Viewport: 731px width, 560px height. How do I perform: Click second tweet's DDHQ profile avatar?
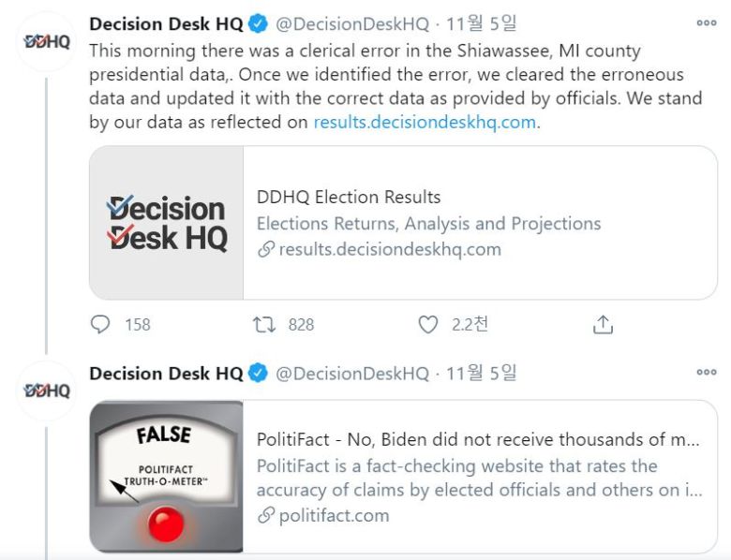tap(46, 391)
